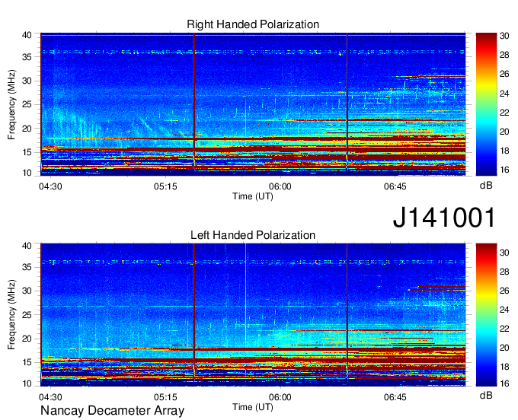Click the "Time (UT)" label under the top plot
The width and height of the screenshot is (518, 420).
(x=253, y=196)
